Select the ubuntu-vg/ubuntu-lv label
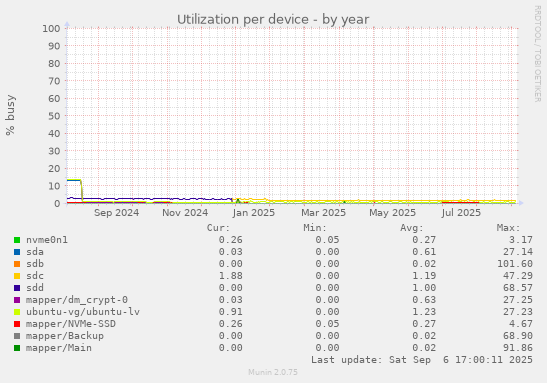 point(83,312)
